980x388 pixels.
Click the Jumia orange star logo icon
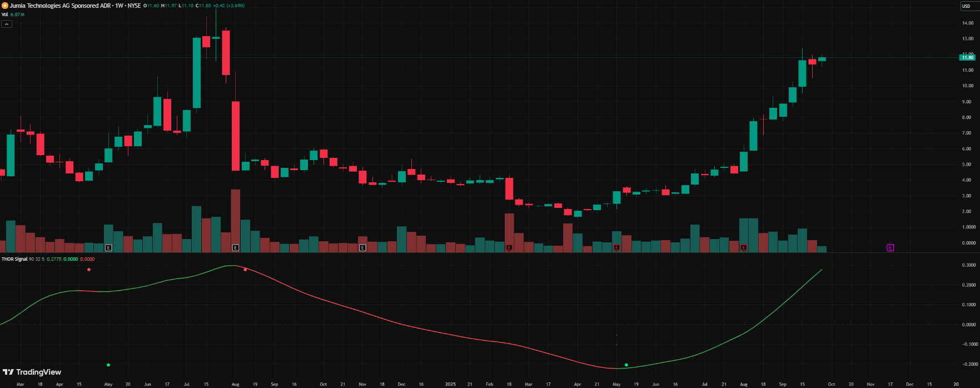(x=5, y=6)
